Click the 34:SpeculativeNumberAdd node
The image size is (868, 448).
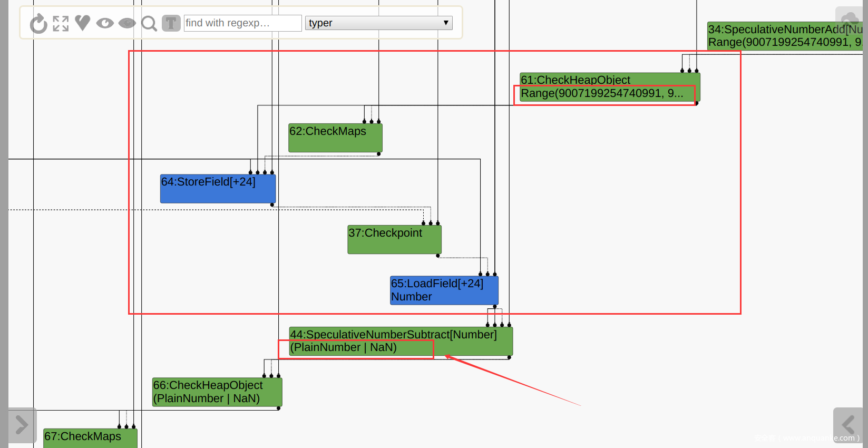(x=784, y=36)
